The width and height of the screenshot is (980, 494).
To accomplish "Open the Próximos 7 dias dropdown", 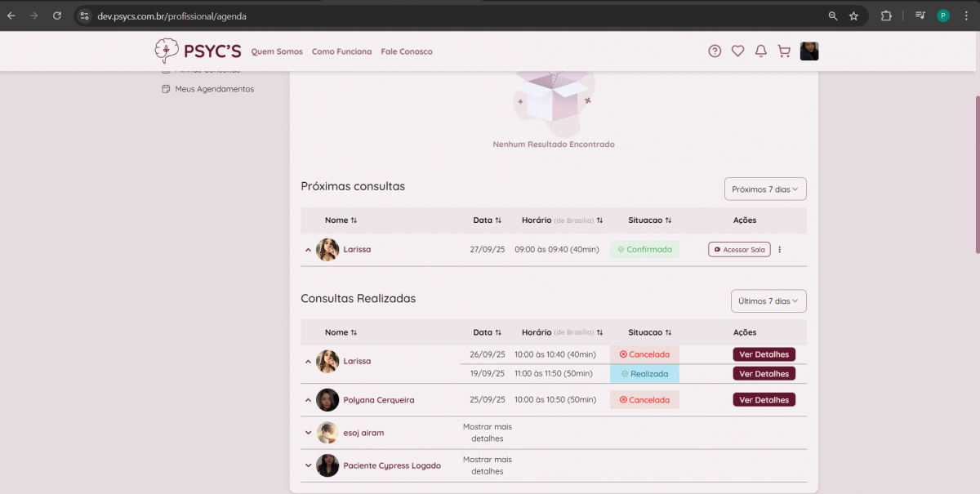I will click(765, 189).
